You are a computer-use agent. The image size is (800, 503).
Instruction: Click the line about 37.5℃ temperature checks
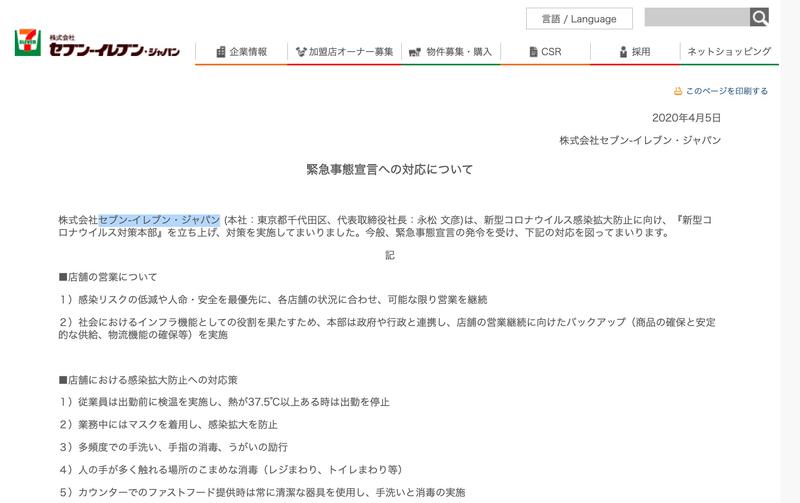click(224, 402)
